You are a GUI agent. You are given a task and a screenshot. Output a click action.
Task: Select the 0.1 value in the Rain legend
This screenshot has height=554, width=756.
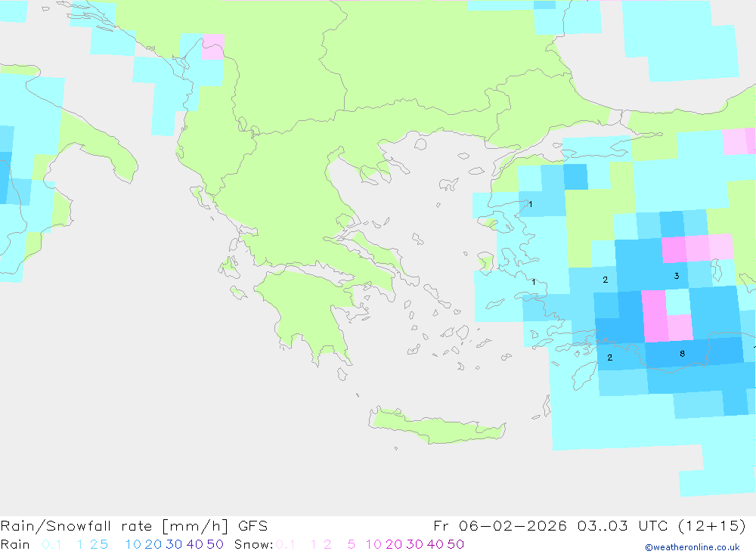51,544
